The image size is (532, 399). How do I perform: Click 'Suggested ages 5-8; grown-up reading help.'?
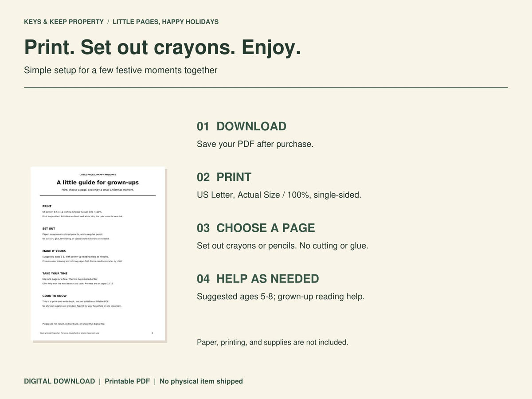pyautogui.click(x=281, y=297)
